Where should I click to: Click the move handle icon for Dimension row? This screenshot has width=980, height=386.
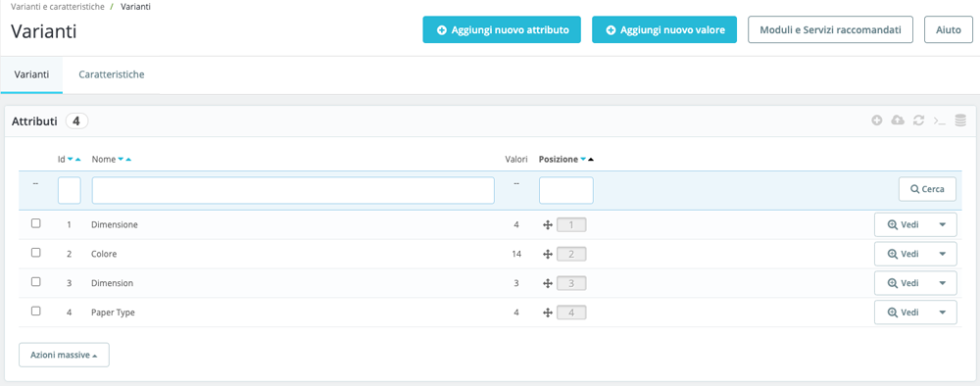pyautogui.click(x=547, y=283)
